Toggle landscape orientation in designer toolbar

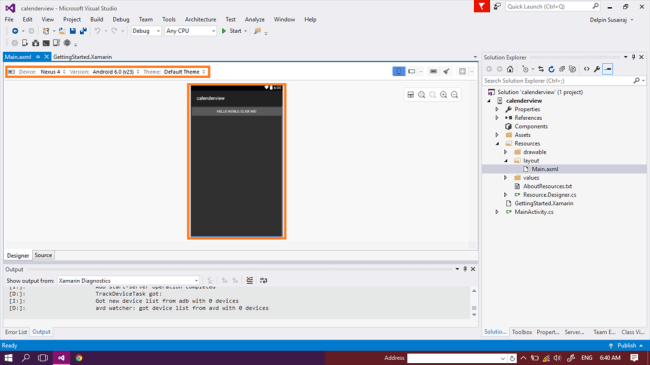click(x=412, y=72)
